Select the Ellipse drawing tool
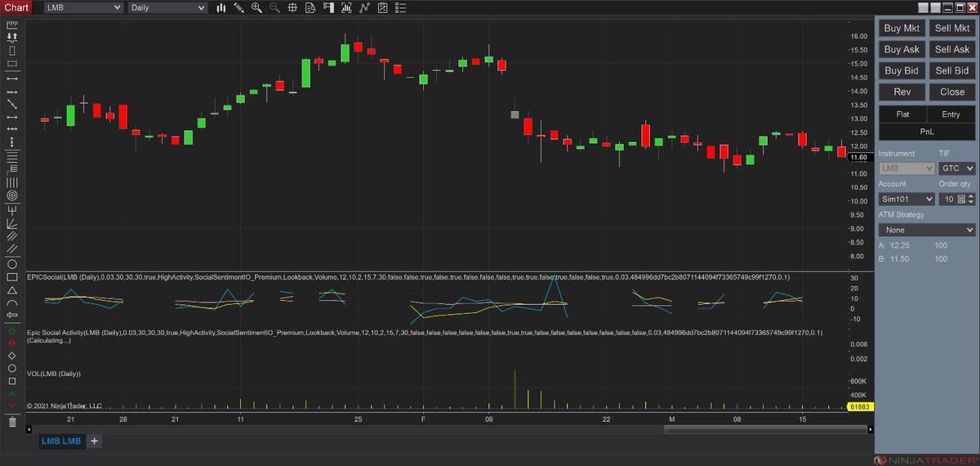Viewport: 980px width, 466px height. coord(12,264)
